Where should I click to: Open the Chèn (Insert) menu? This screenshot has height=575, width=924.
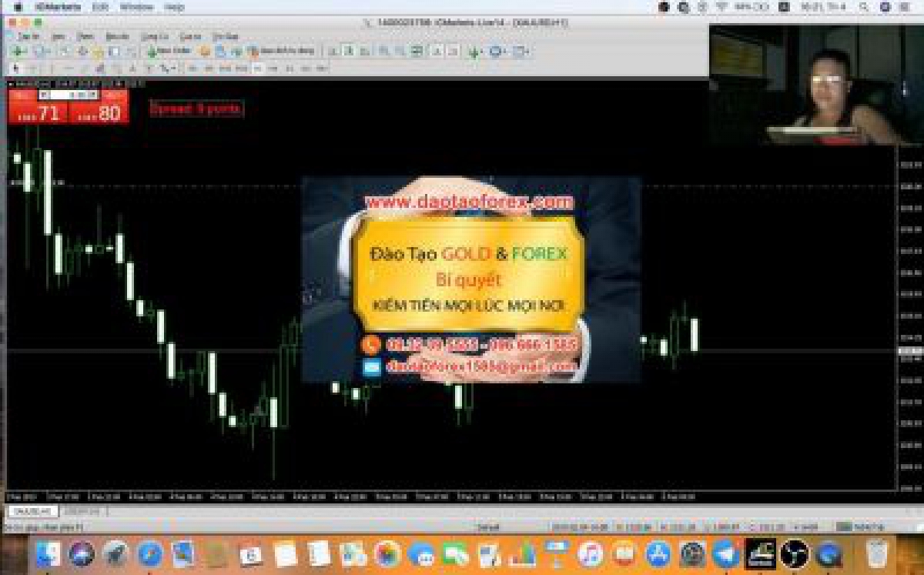point(85,36)
